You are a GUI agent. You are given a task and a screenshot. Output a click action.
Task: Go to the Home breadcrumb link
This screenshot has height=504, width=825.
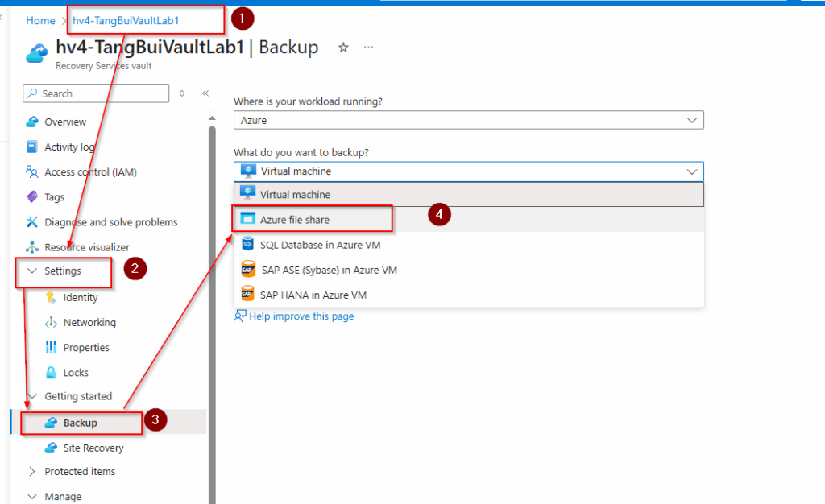click(x=40, y=20)
